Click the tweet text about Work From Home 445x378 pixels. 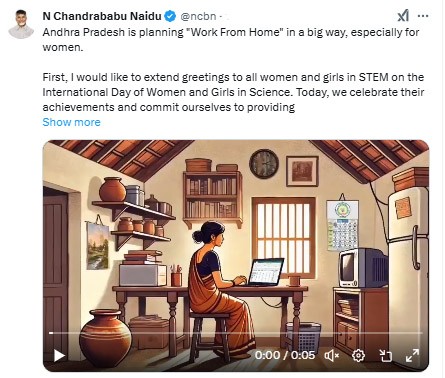tap(231, 40)
